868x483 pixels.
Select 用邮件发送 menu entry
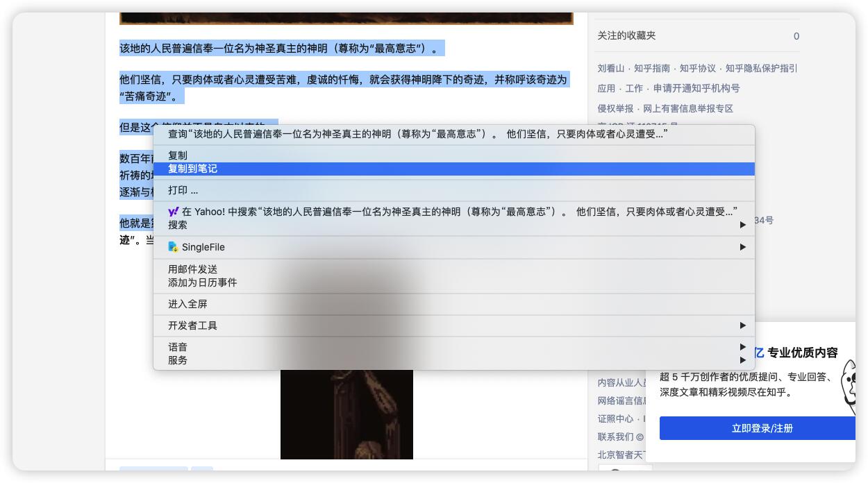pyautogui.click(x=193, y=269)
